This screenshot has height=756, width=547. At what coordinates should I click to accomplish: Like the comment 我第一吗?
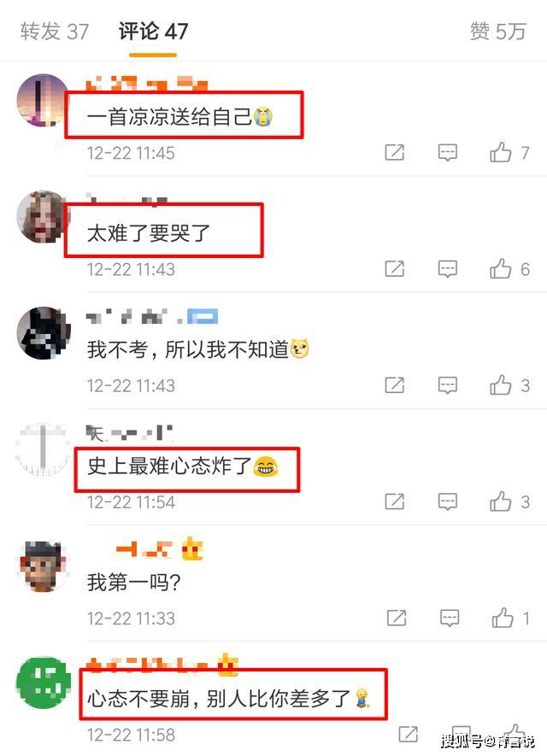pyautogui.click(x=503, y=618)
